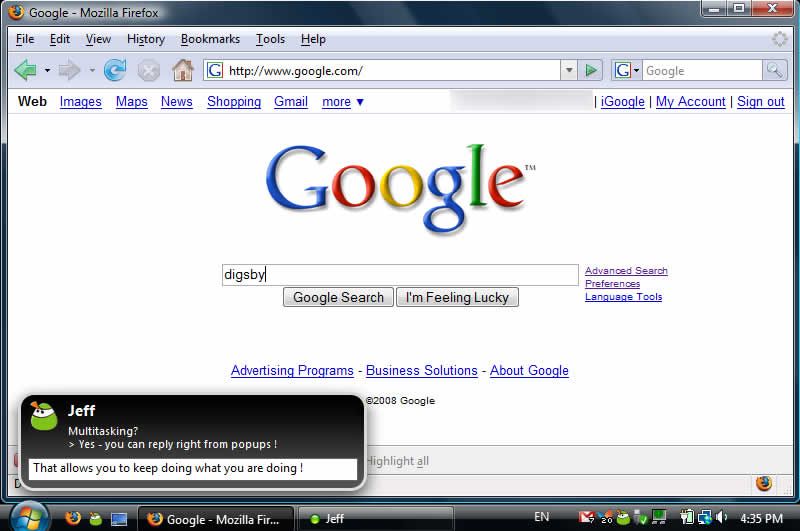Image resolution: width=800 pixels, height=531 pixels.
Task: Open the Bookmarks menu
Action: [x=210, y=39]
